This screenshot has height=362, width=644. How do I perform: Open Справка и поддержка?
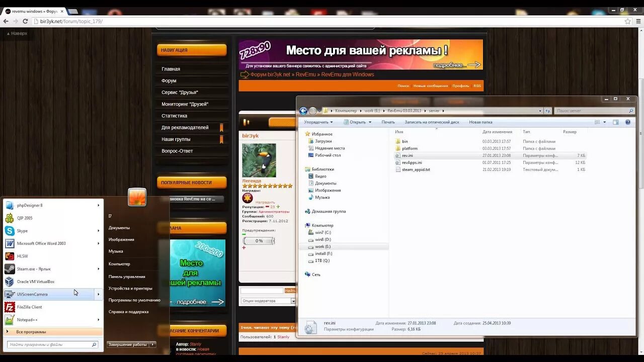[x=129, y=312]
